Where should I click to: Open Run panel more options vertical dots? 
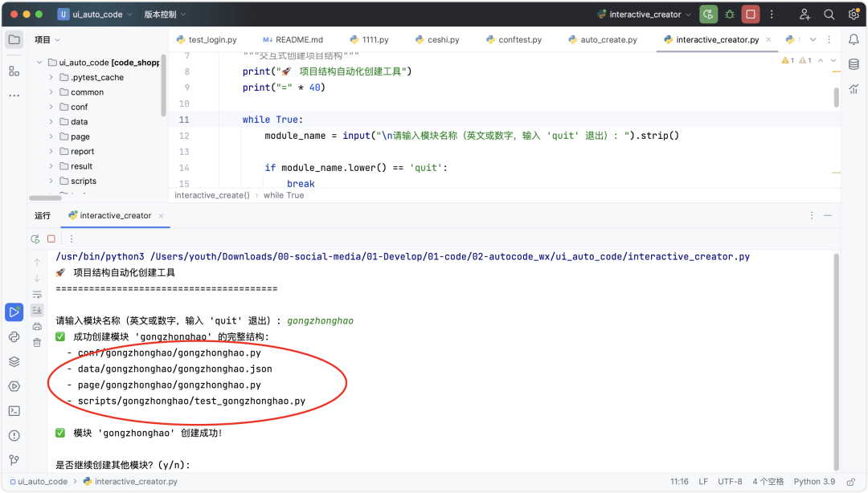[72, 239]
